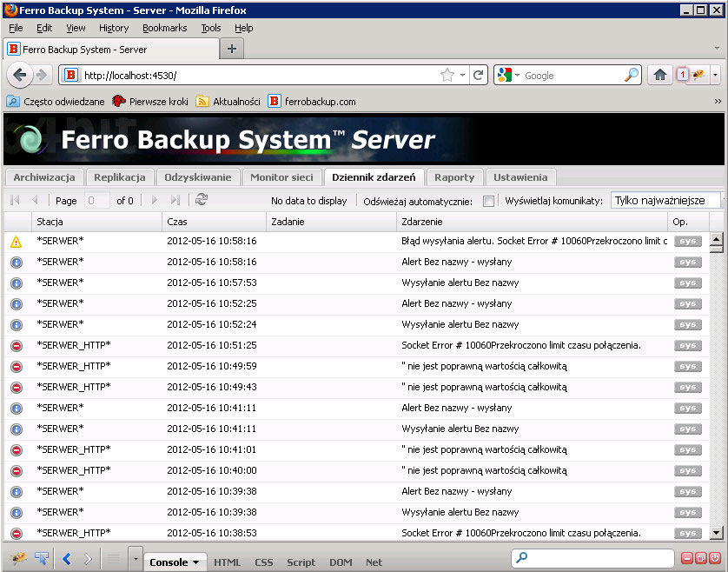Click the sys button in first row
Viewport: 728px width, 572px height.
(x=688, y=241)
